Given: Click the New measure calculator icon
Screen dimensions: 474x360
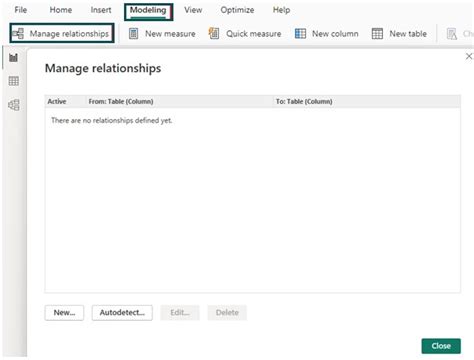Looking at the screenshot, I should click(x=133, y=34).
